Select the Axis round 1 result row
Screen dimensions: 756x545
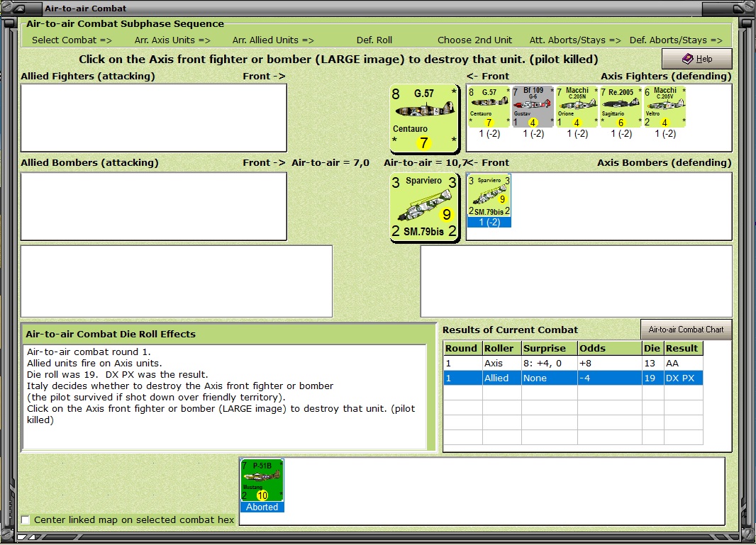point(573,364)
